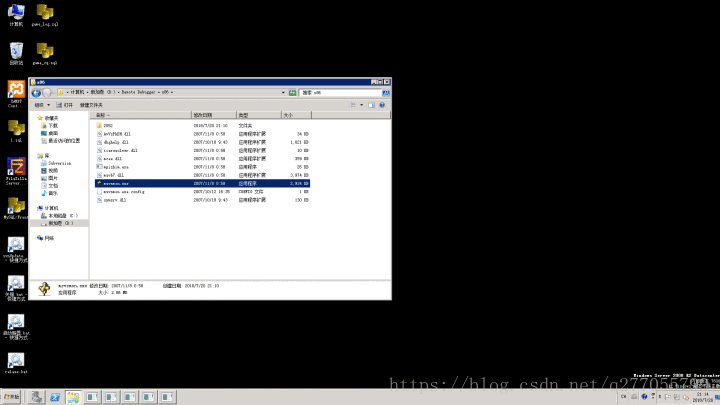The height and width of the screenshot is (405, 720).
Task: Open the 计算机 (Computer) desktop icon
Action: [x=16, y=14]
